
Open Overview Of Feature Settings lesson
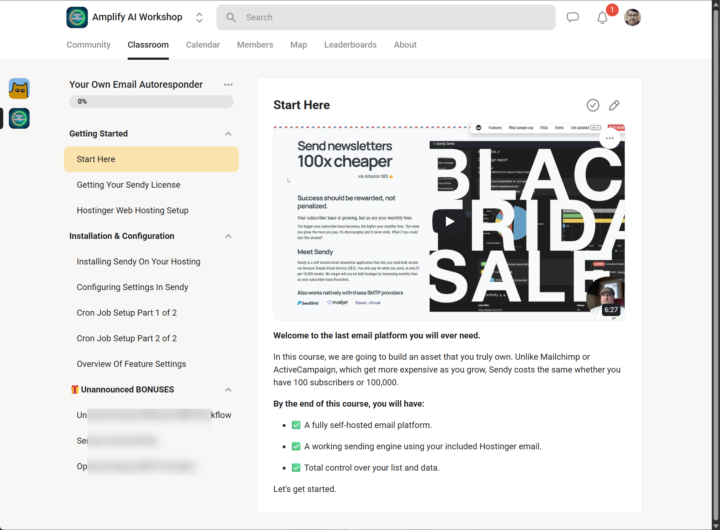pyautogui.click(x=131, y=364)
